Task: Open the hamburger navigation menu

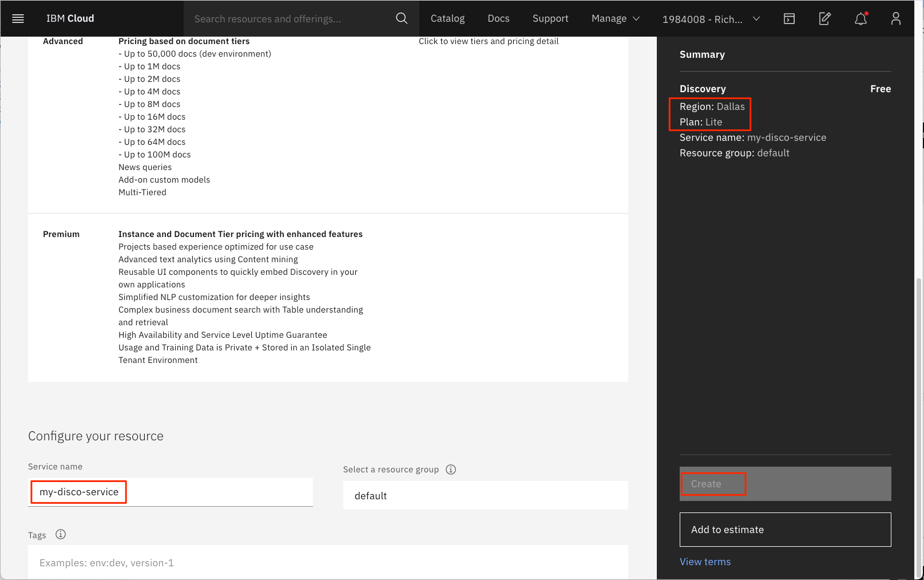Action: click(x=18, y=18)
